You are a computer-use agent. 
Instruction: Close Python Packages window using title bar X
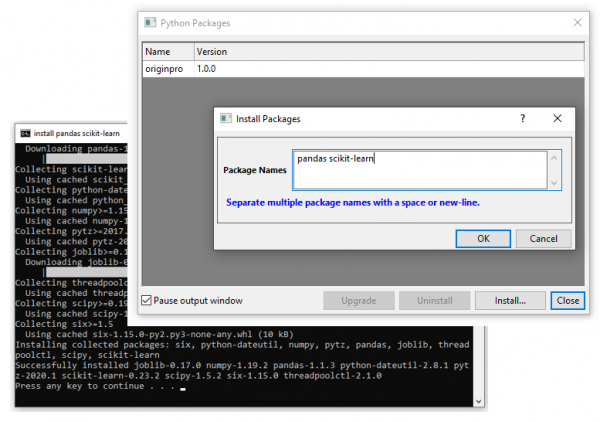coord(575,22)
